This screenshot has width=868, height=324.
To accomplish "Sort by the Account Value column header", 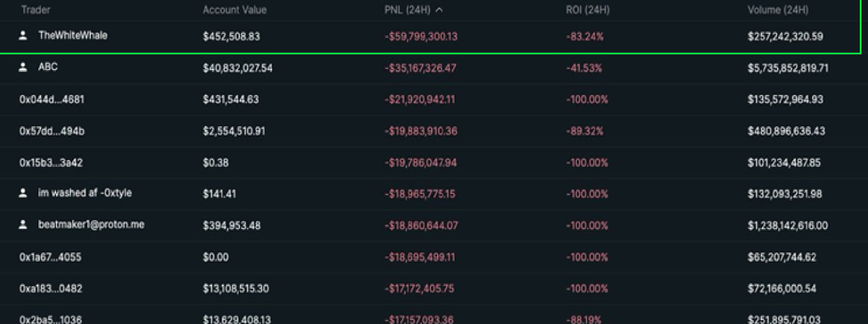I will point(235,10).
